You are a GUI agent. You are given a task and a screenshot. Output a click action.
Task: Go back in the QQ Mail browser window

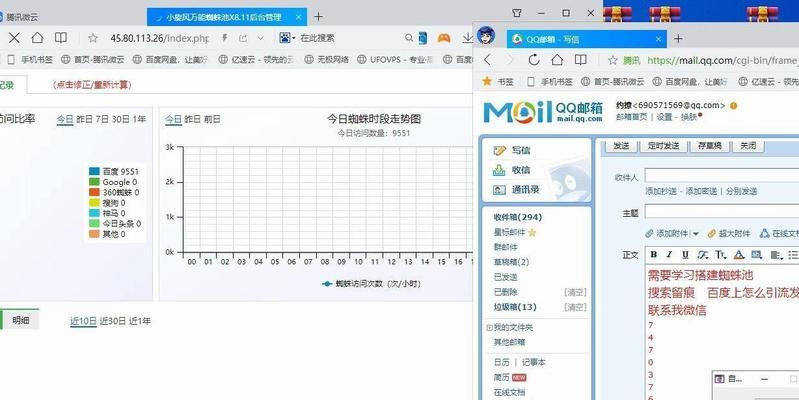pos(488,60)
